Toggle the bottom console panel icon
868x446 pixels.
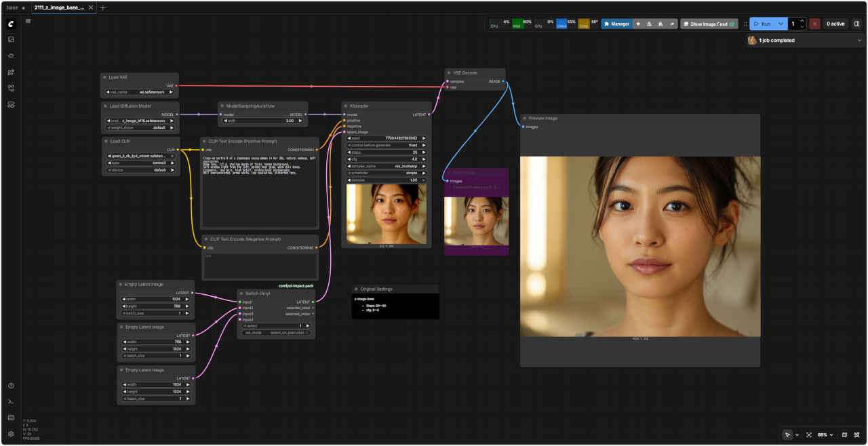click(11, 402)
